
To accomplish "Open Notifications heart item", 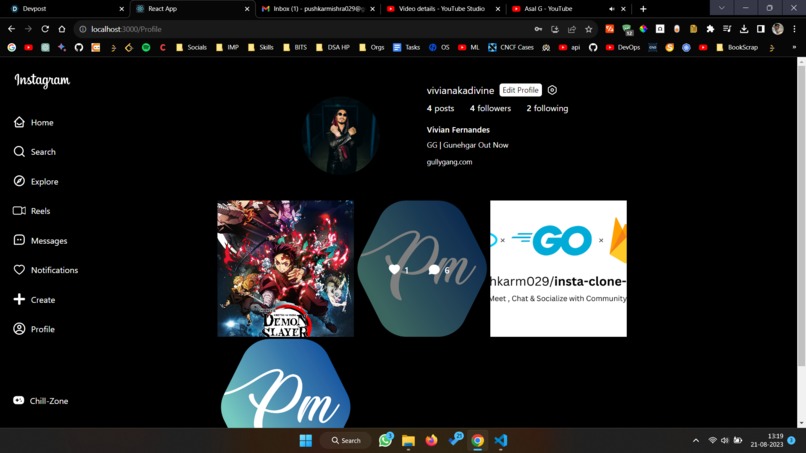I will 46,270.
